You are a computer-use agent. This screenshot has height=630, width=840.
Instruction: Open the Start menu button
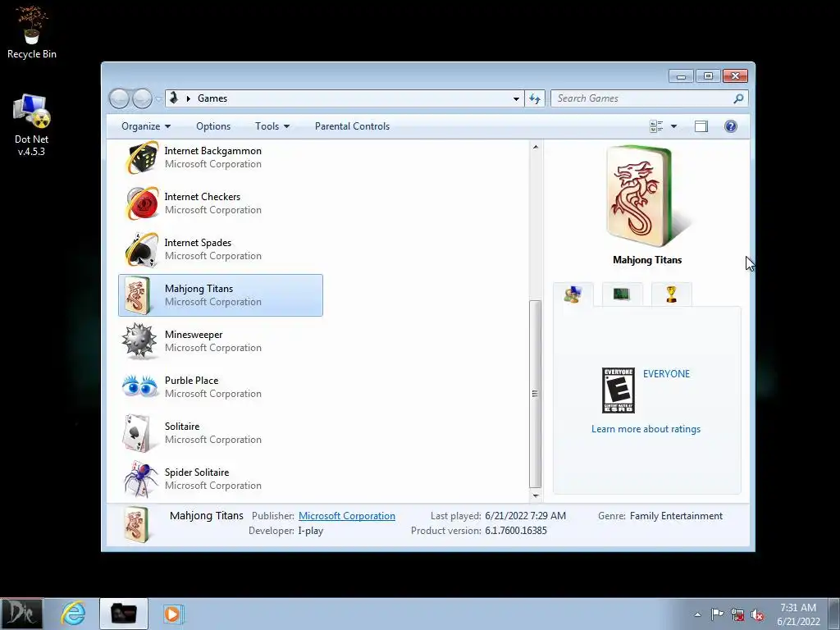(x=21, y=614)
